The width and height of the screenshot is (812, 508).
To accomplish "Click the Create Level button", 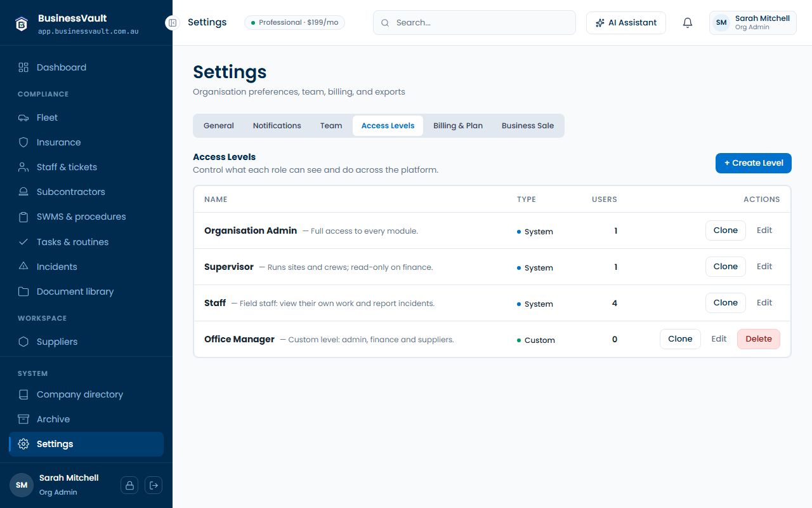I will (754, 163).
